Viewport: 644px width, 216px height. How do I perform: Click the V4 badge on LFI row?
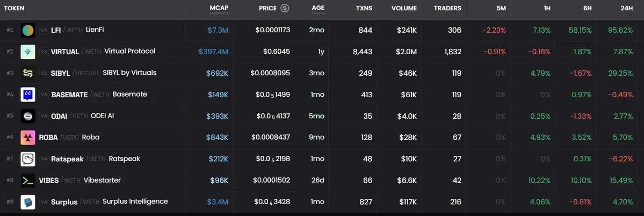coord(44,30)
